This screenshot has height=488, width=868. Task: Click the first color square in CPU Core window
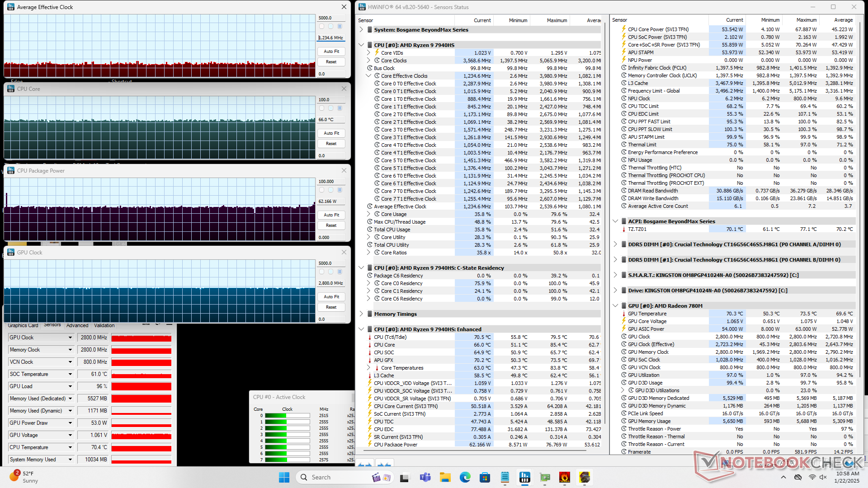pos(322,108)
